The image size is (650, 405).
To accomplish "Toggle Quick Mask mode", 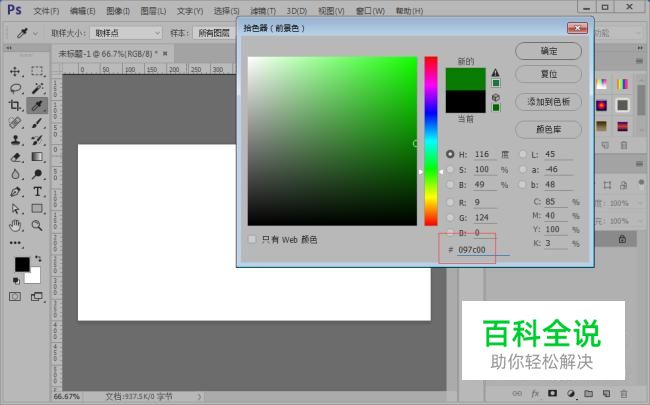I will click(x=15, y=296).
